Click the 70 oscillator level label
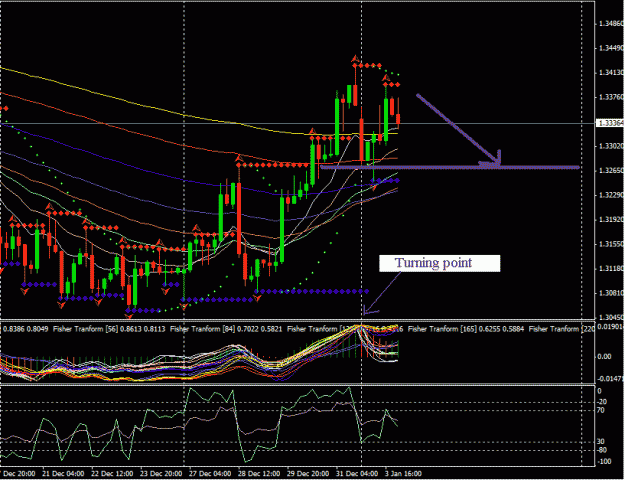 [x=601, y=410]
